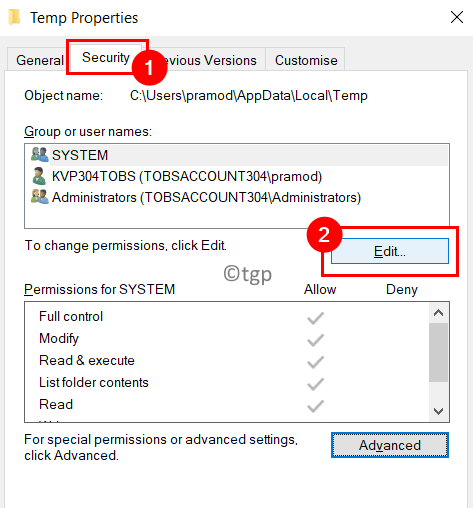Open Advanced security settings button
The height and width of the screenshot is (508, 473).
(x=390, y=445)
